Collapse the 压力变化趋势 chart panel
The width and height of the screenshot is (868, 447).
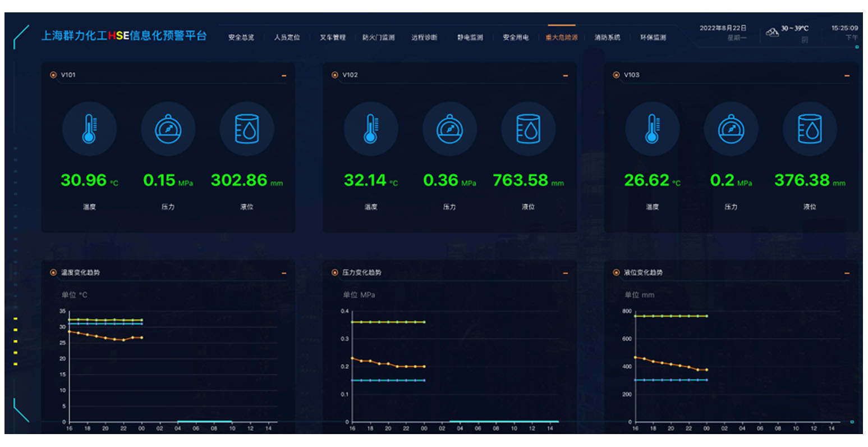pyautogui.click(x=566, y=273)
